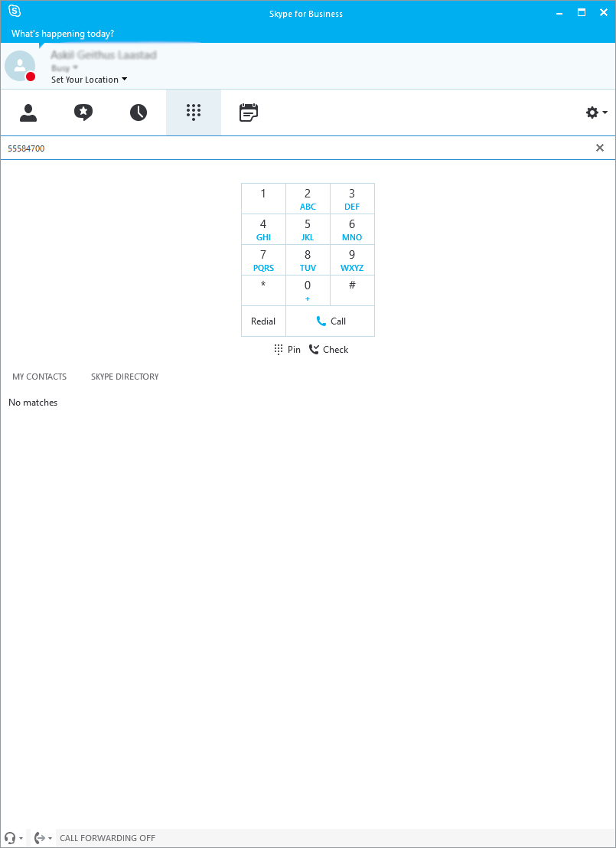The height and width of the screenshot is (848, 616).
Task: Open the call history clock icon
Action: (x=139, y=113)
